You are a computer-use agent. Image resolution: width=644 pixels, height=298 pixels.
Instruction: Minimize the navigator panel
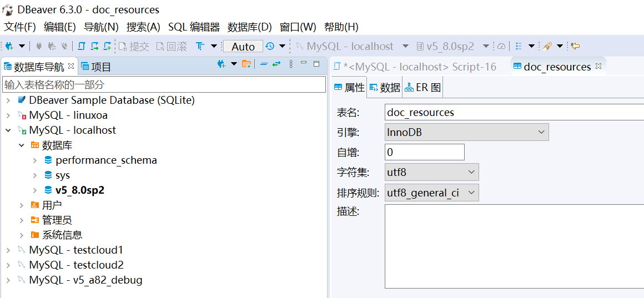pos(304,63)
